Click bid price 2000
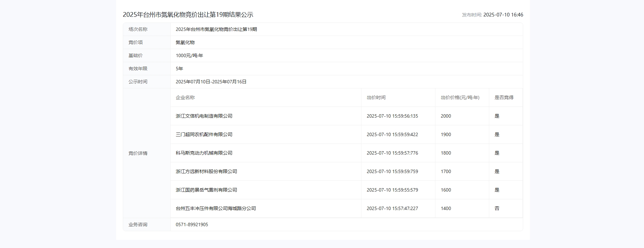Viewport: 644px width, 248px height. click(x=446, y=116)
